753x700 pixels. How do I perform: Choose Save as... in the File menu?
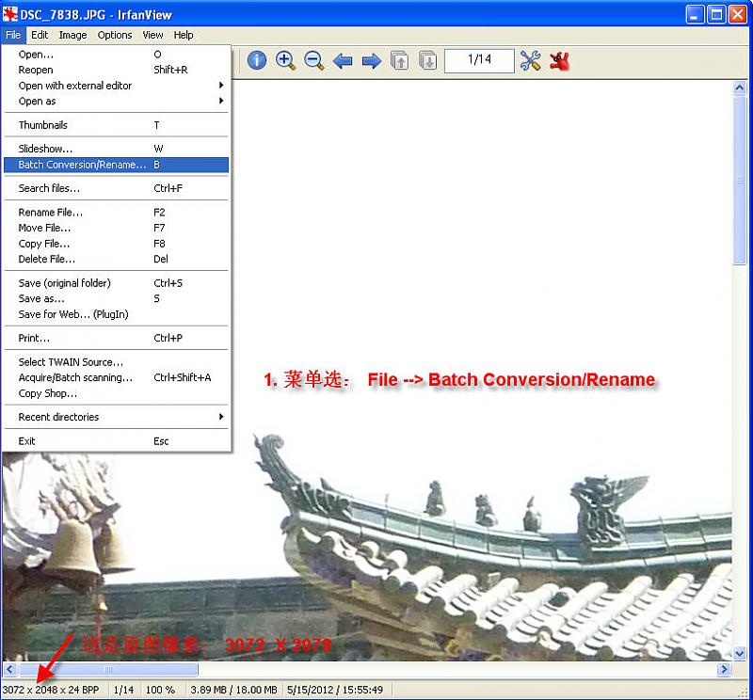click(41, 298)
